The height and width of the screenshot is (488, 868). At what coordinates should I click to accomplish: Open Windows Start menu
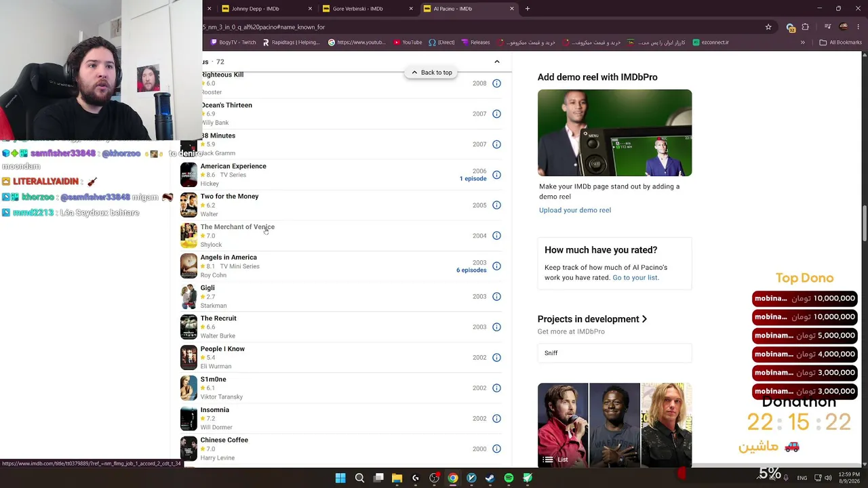[340, 479]
